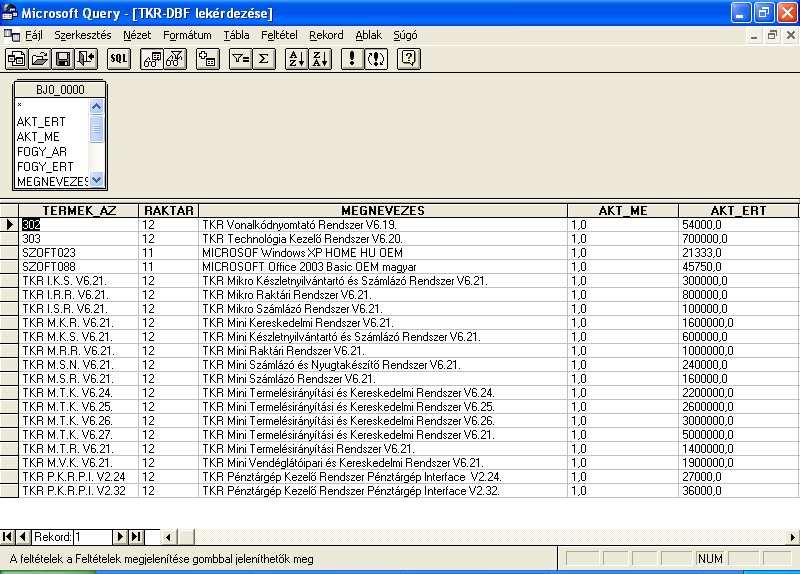Screen dimensions: 800x574
Task: Click the horizontal scrollbar right arrow
Action: coord(792,537)
